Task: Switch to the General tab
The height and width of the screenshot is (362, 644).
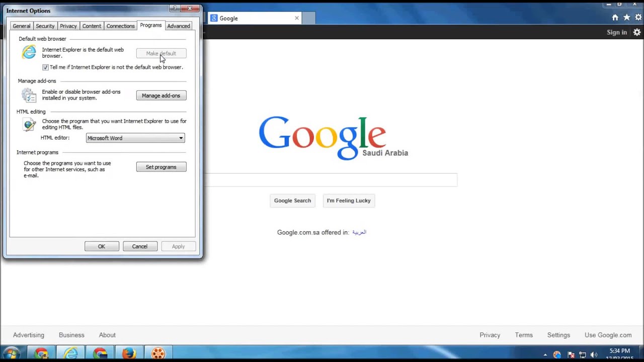Action: tap(21, 26)
